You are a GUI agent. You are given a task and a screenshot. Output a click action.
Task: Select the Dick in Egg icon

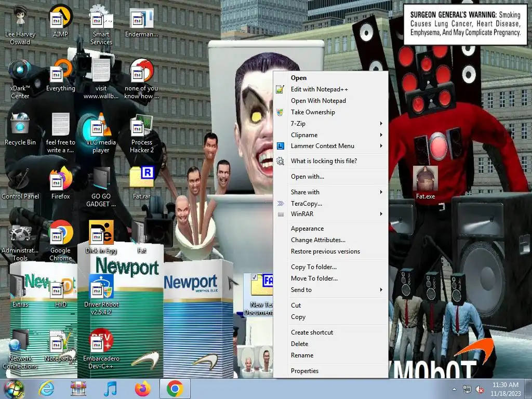(101, 237)
